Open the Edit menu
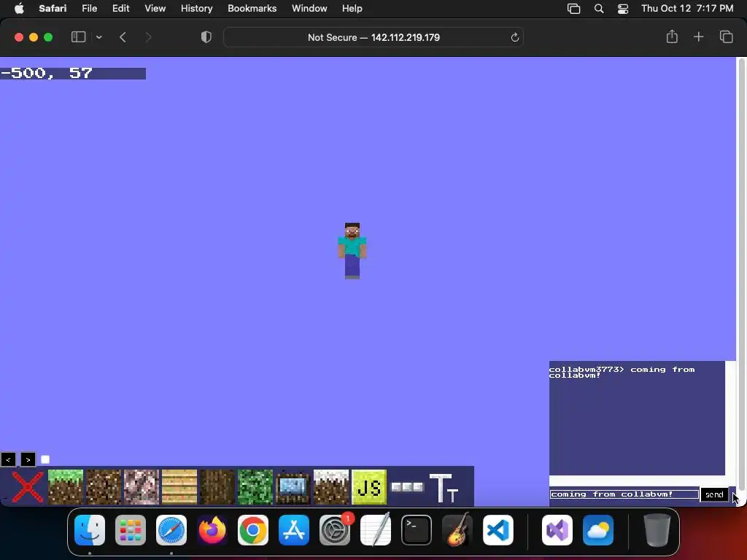The width and height of the screenshot is (747, 560). tap(121, 9)
